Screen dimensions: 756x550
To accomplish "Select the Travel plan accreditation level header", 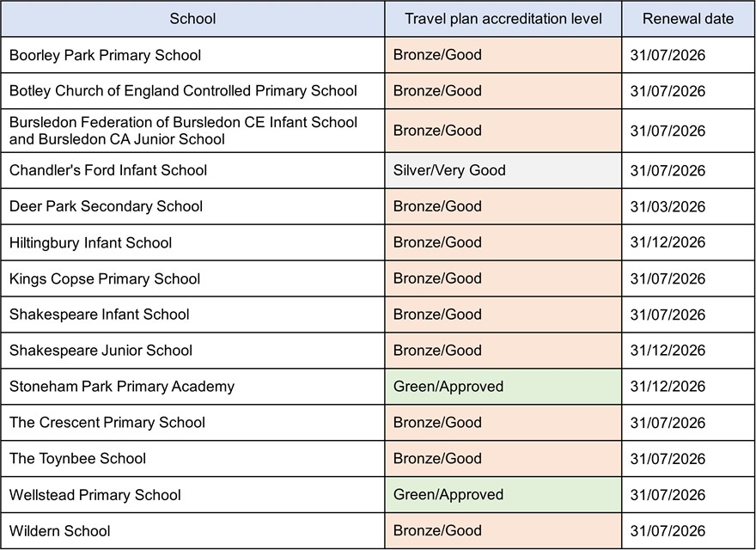I will (x=503, y=19).
